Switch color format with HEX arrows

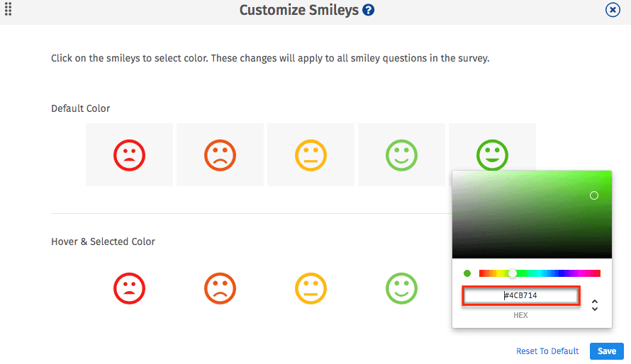(x=595, y=305)
